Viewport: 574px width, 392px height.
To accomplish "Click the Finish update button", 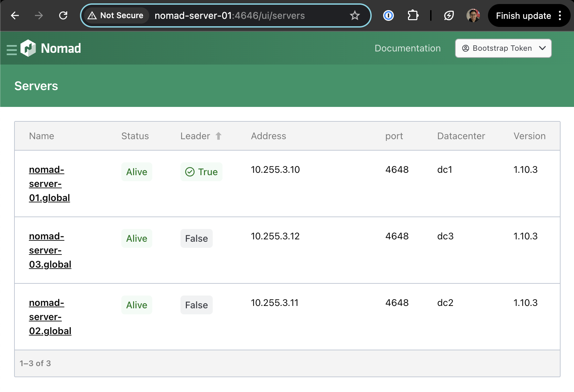I will point(523,15).
